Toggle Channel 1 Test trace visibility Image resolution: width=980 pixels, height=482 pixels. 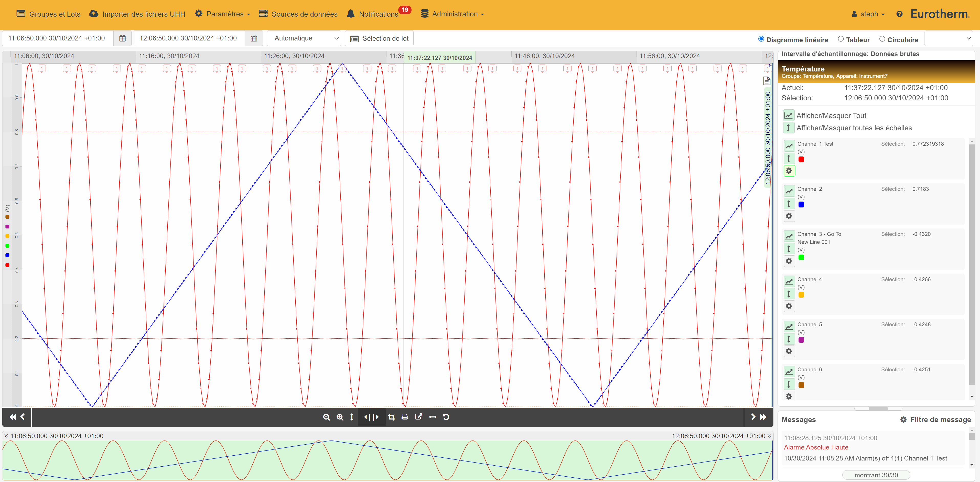(789, 146)
